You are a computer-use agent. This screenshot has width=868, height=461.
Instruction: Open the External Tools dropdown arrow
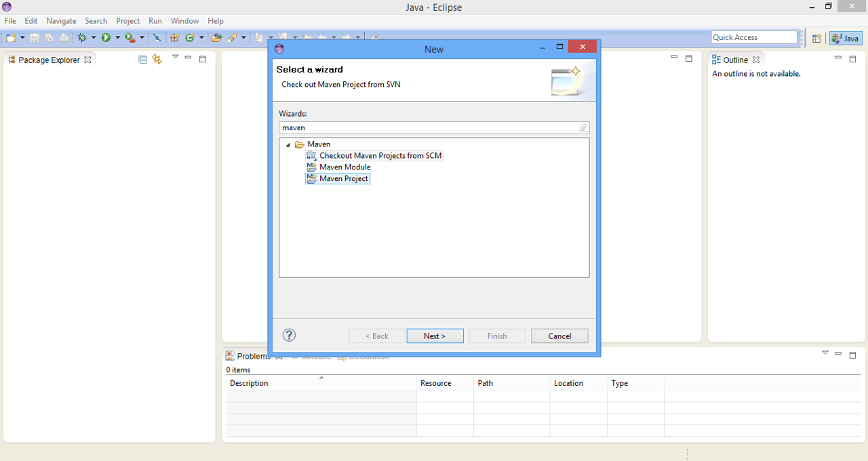tap(142, 38)
